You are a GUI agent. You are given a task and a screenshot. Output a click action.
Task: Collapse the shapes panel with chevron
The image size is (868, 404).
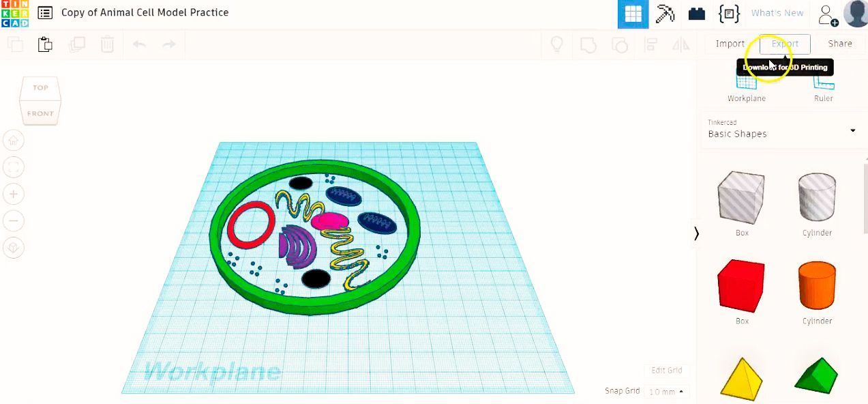click(x=696, y=233)
